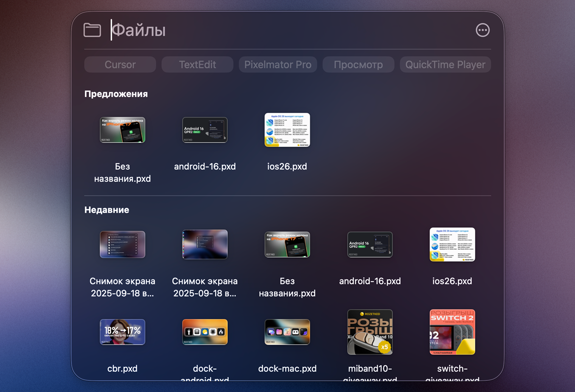Select Без названия.pxd under Предложения
This screenshot has width=575, height=392.
(x=122, y=130)
